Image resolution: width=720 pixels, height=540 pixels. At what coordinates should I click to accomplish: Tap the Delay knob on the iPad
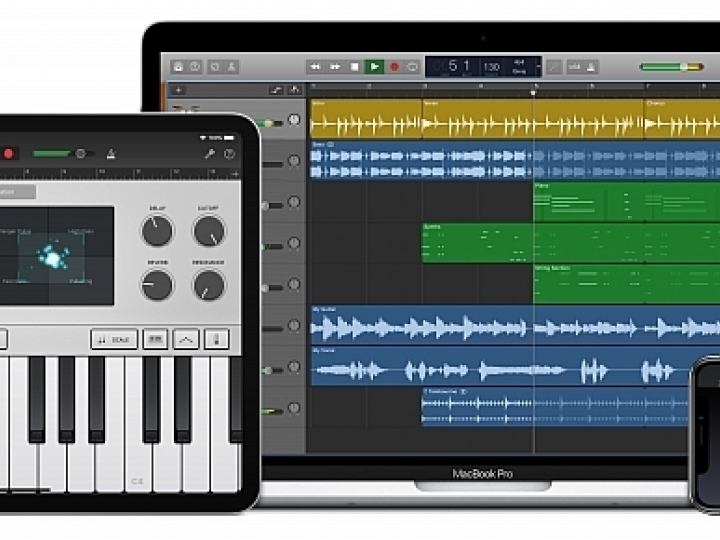(x=157, y=231)
